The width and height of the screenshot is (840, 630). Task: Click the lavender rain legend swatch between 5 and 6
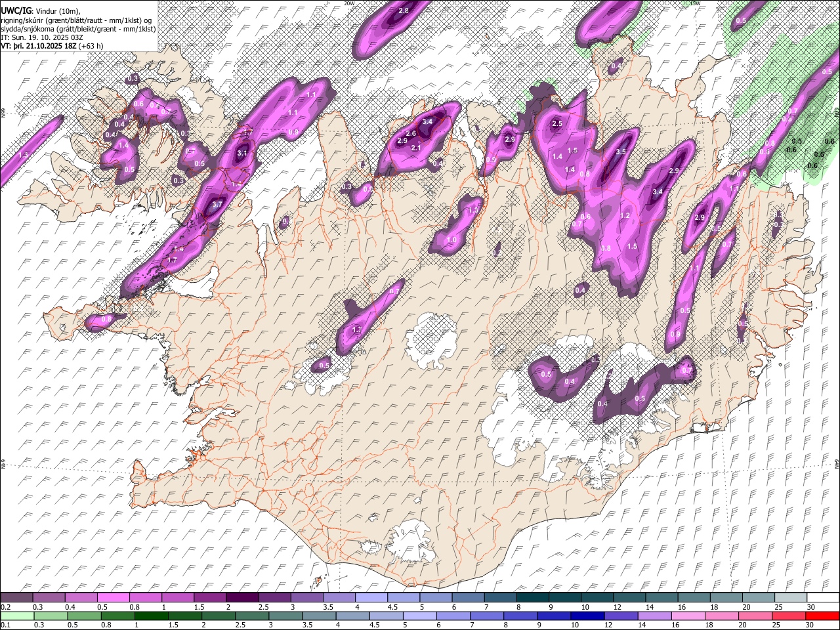click(x=420, y=616)
